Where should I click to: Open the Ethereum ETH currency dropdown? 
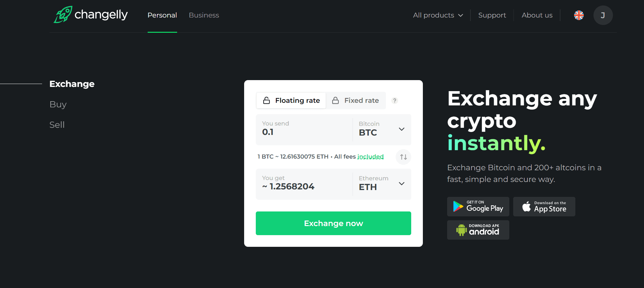[x=381, y=184]
